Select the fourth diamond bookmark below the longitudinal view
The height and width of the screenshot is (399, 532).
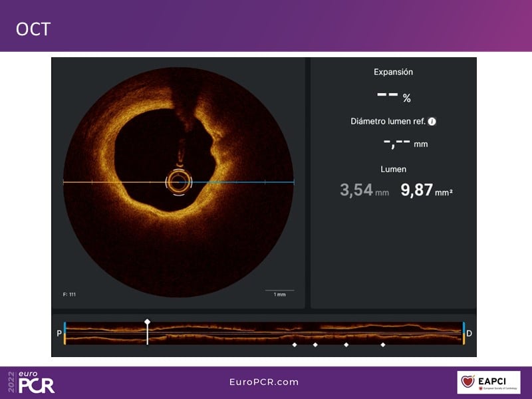tap(382, 345)
